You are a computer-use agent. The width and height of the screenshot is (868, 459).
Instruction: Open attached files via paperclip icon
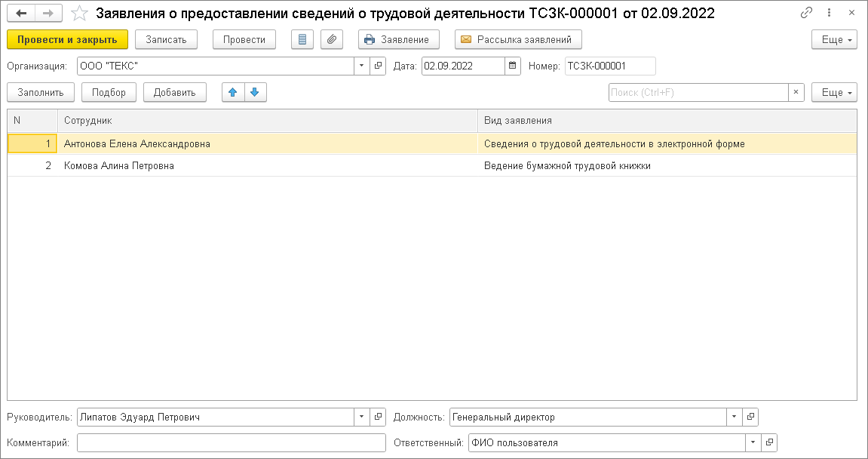pos(332,39)
